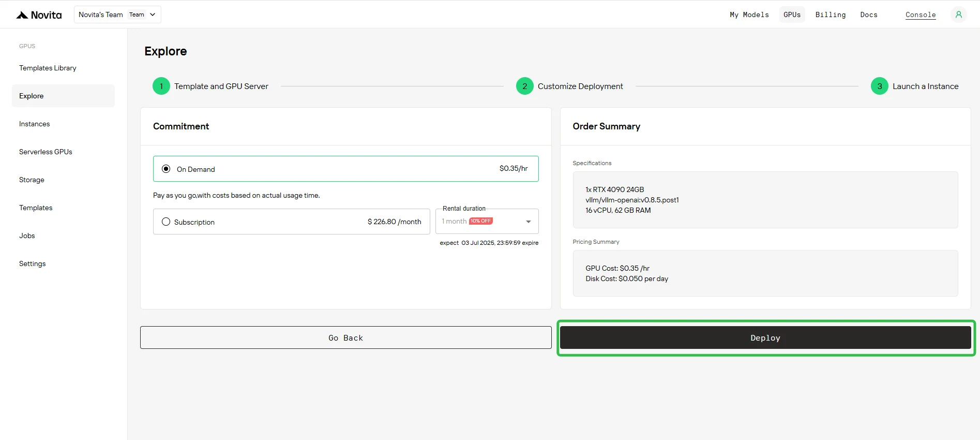Go to the Console link
The width and height of the screenshot is (980, 440).
click(x=921, y=14)
